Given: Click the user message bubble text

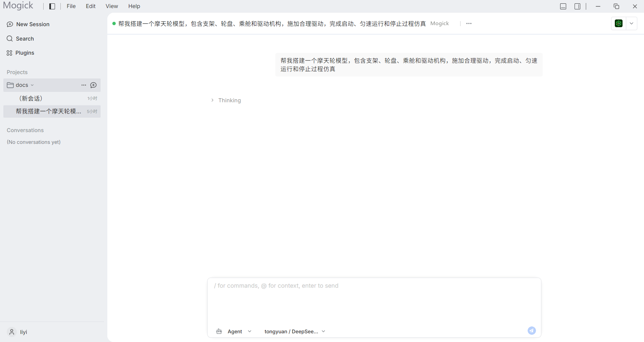Looking at the screenshot, I should [409, 65].
